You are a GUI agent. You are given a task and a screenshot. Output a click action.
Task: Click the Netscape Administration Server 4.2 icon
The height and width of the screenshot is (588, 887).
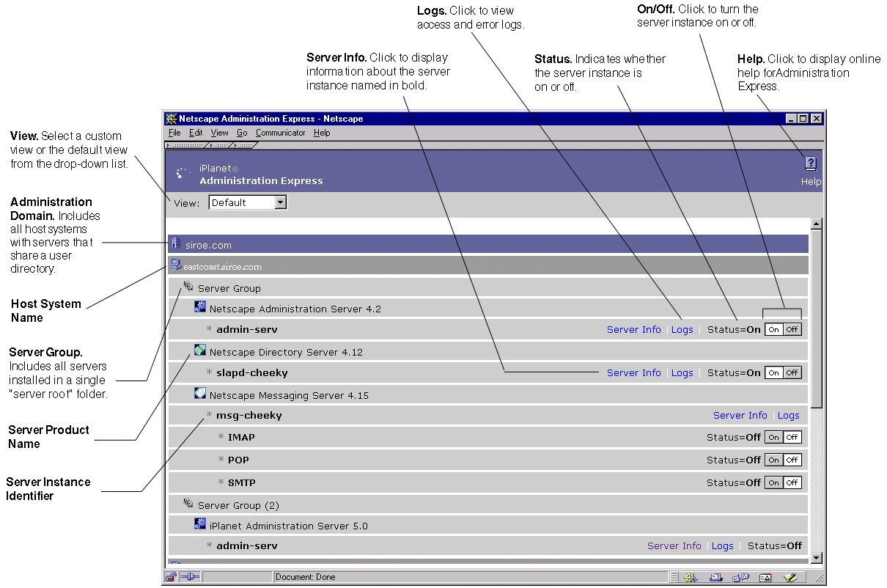point(200,308)
